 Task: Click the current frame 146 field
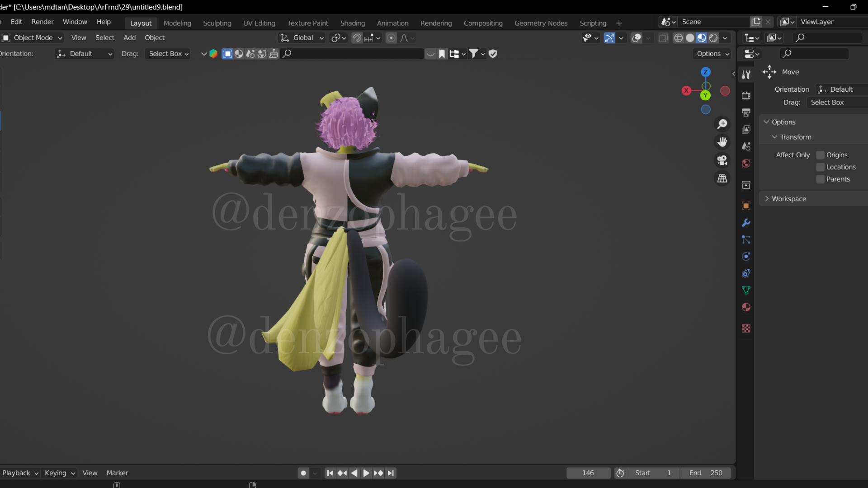[588, 473]
